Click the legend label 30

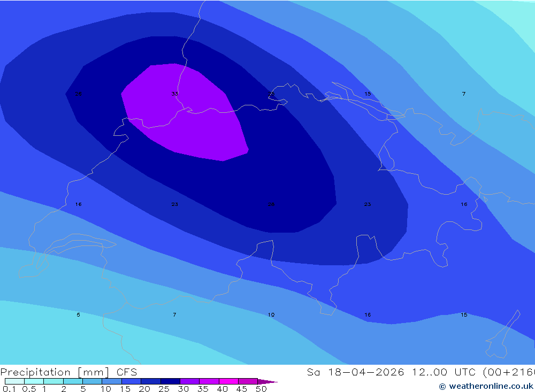coord(183,389)
